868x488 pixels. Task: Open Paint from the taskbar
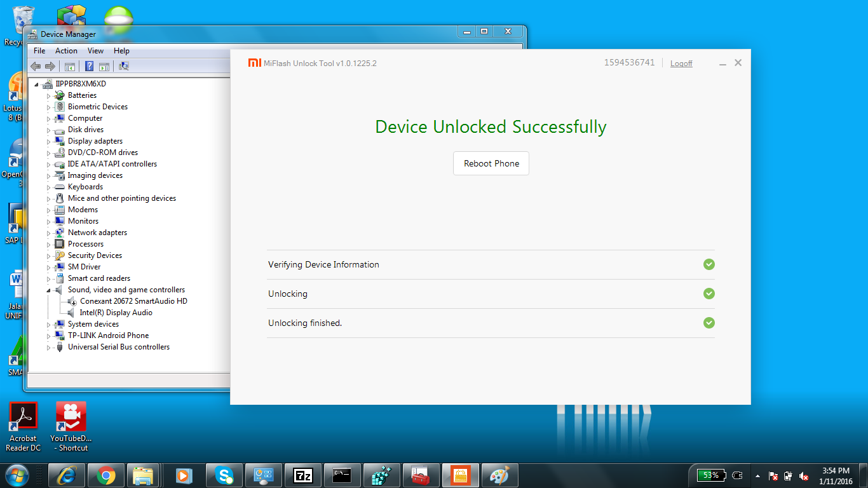pos(500,475)
